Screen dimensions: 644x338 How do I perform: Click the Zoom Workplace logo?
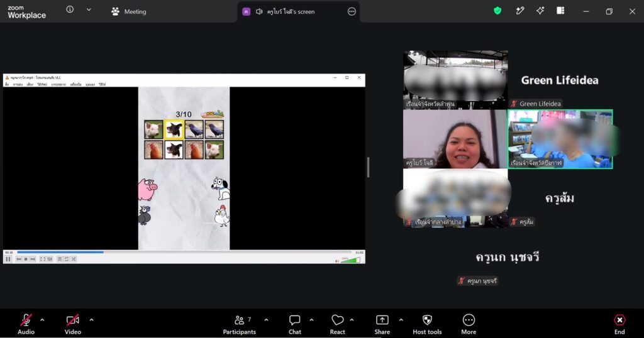pyautogui.click(x=26, y=12)
